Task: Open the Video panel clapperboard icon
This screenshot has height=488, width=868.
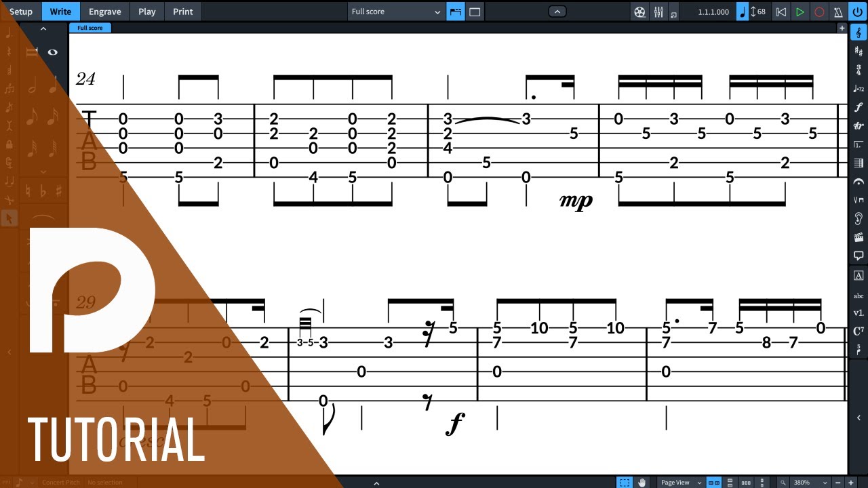Action: 859,237
